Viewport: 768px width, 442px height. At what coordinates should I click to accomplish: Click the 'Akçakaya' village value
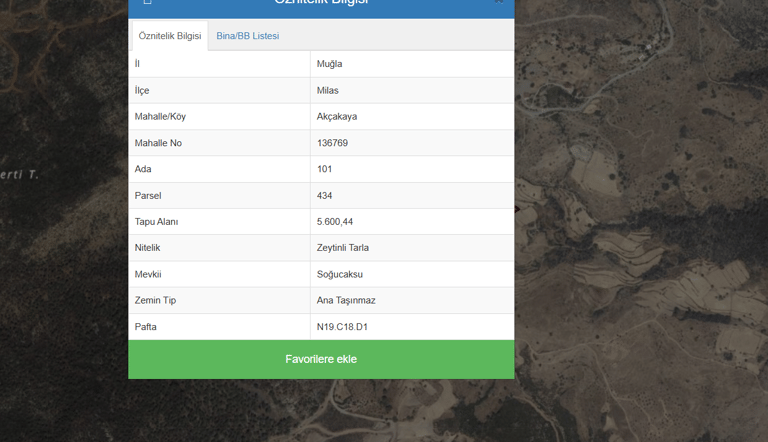click(x=337, y=117)
